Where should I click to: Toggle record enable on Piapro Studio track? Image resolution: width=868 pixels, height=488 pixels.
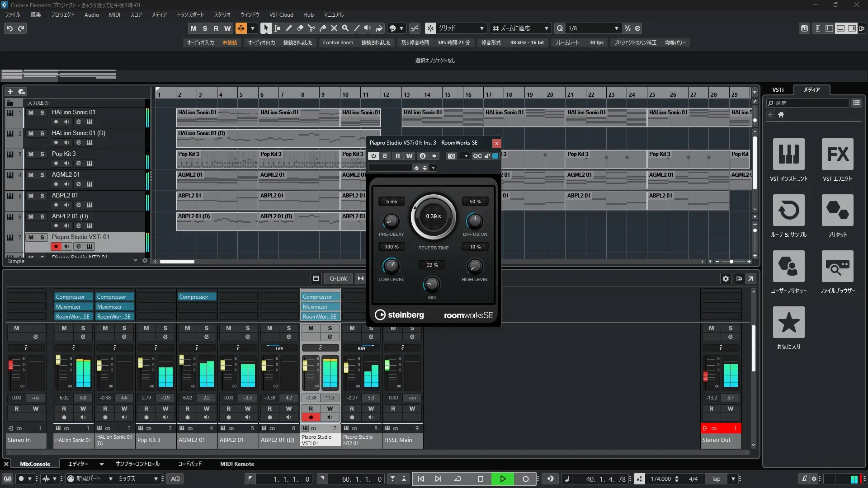coord(56,246)
